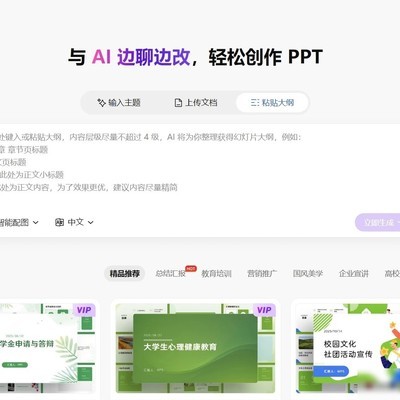Image resolution: width=400 pixels, height=400 pixels.
Task: Open the 中文 language dropdown
Action: (75, 222)
